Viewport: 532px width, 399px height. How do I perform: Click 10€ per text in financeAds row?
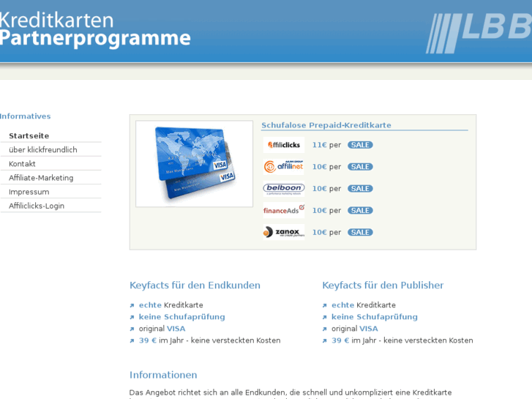coord(326,211)
